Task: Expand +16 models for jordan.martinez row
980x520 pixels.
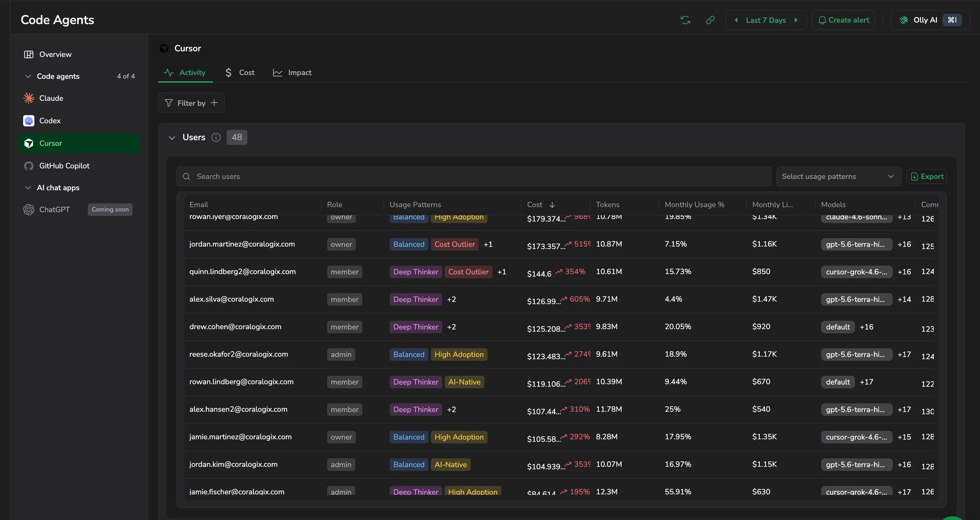Action: [904, 244]
